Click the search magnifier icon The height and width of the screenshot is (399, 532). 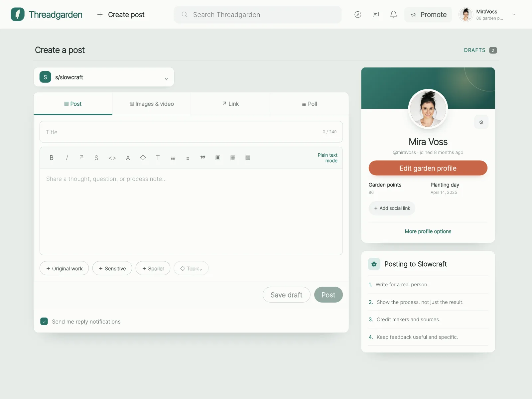click(184, 14)
